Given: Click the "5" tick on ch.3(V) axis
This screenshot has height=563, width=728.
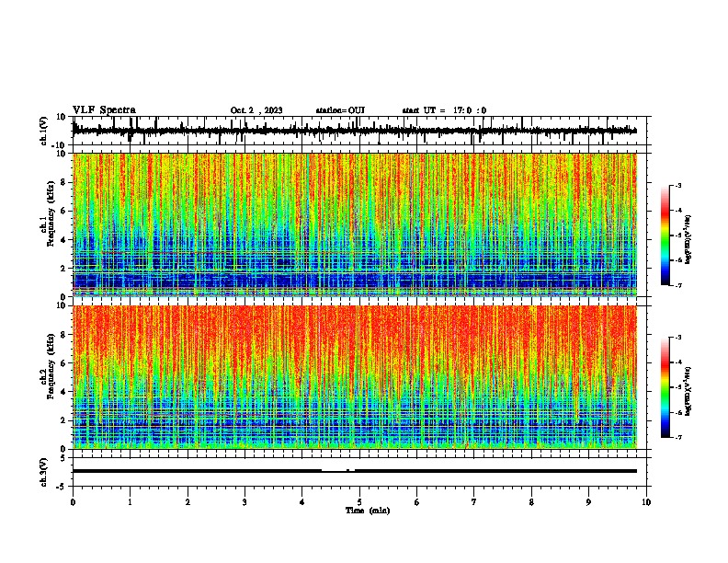Looking at the screenshot, I should click(x=63, y=457).
